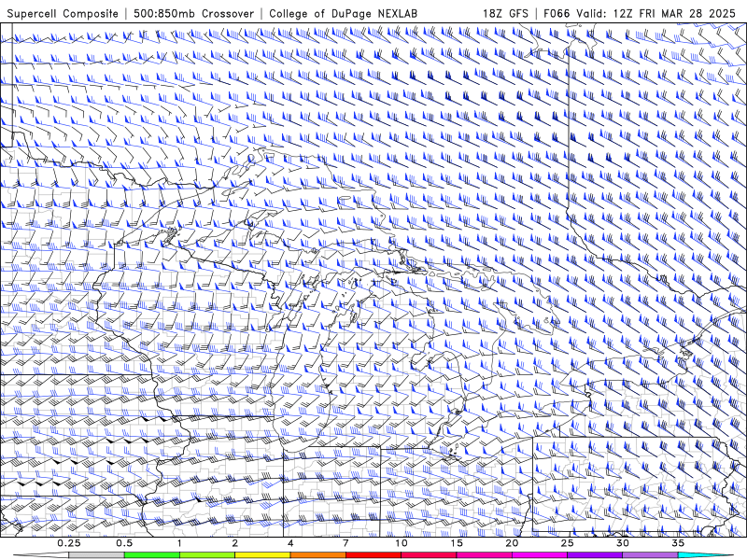Image resolution: width=747 pixels, height=560 pixels.
Task: Click the legend value 2
Action: (x=235, y=543)
